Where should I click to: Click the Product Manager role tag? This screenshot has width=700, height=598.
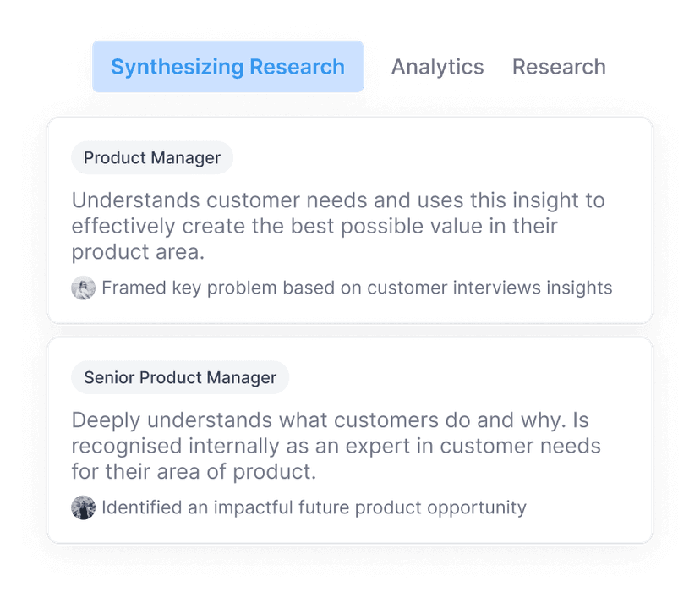152,157
